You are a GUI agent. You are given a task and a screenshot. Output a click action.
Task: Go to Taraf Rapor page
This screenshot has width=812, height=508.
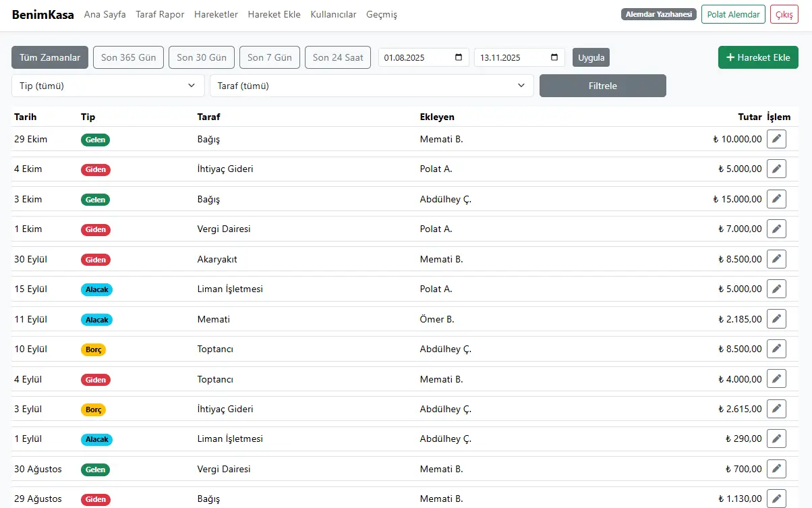[x=160, y=14]
